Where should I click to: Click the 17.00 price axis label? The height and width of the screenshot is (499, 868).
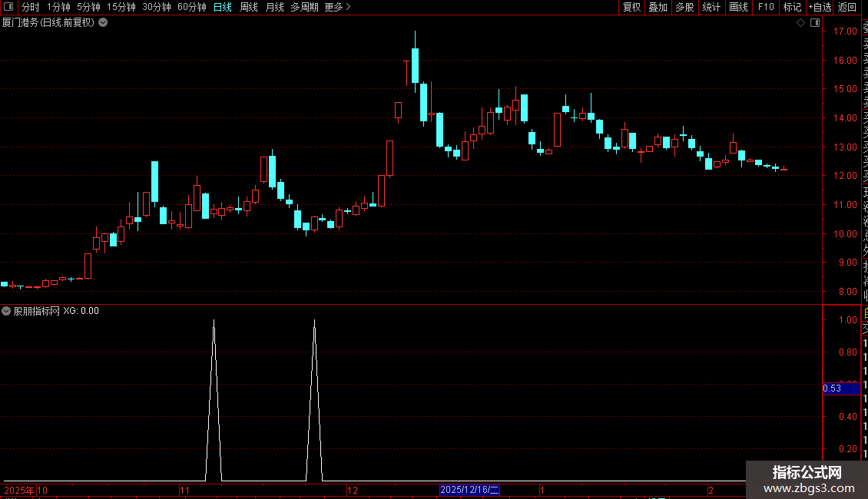pos(845,31)
